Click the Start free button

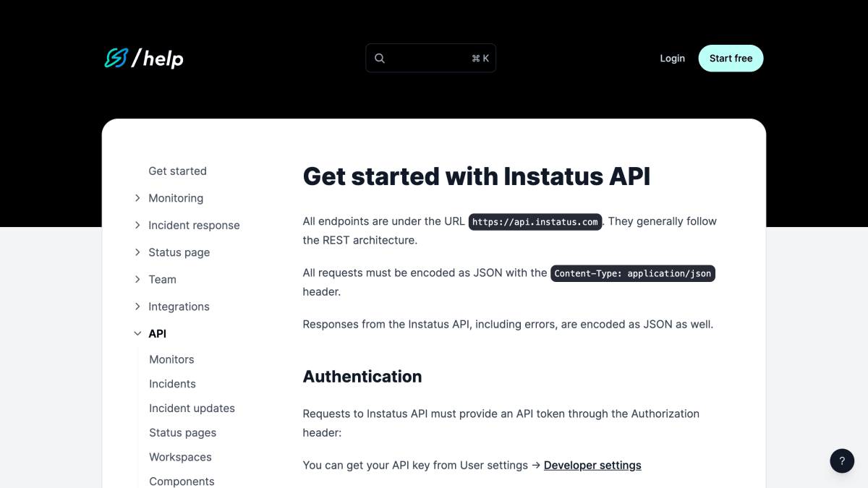pos(731,59)
